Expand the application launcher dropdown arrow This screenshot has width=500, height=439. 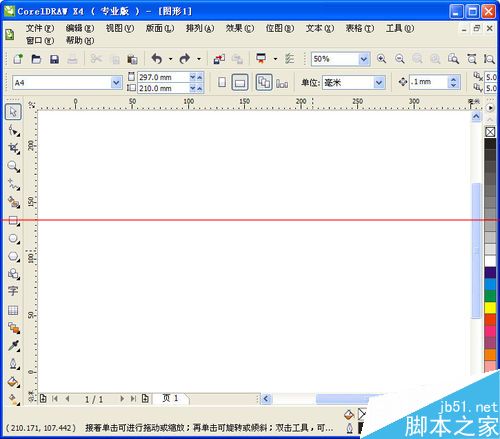[x=275, y=59]
